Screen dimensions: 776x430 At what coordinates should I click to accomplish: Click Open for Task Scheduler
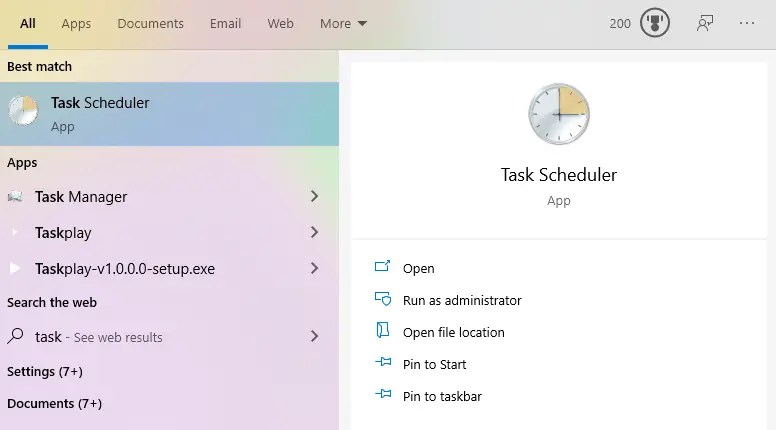[418, 268]
